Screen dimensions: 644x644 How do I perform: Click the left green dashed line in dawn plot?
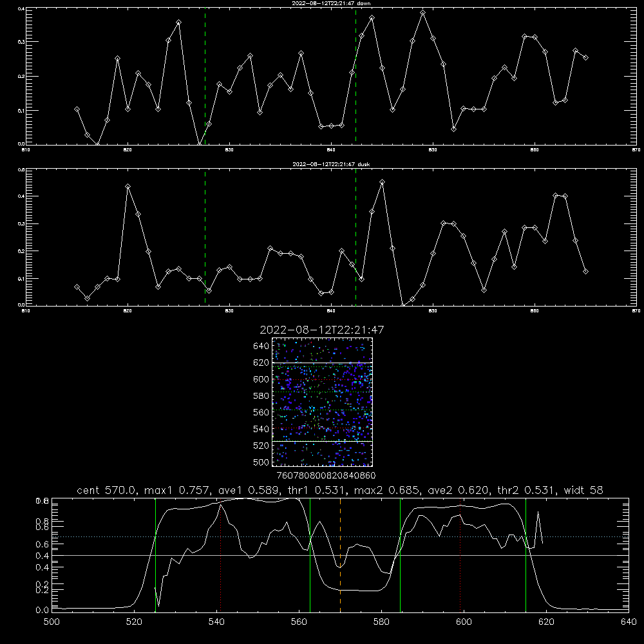click(205, 76)
